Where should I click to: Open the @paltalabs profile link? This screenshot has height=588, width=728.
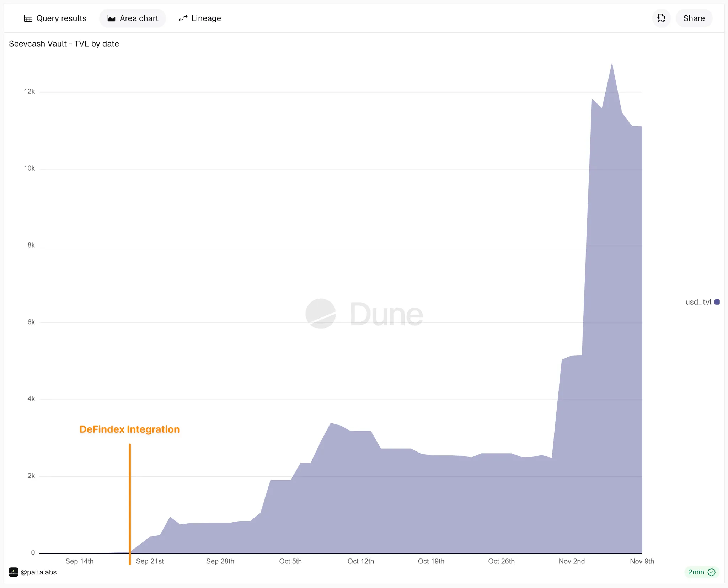[x=39, y=572]
